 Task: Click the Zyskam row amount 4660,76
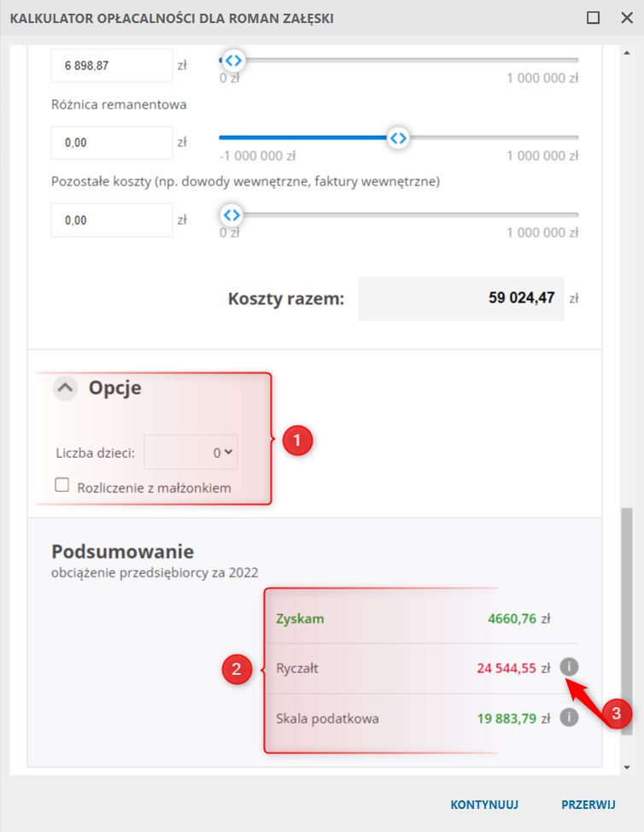[512, 618]
